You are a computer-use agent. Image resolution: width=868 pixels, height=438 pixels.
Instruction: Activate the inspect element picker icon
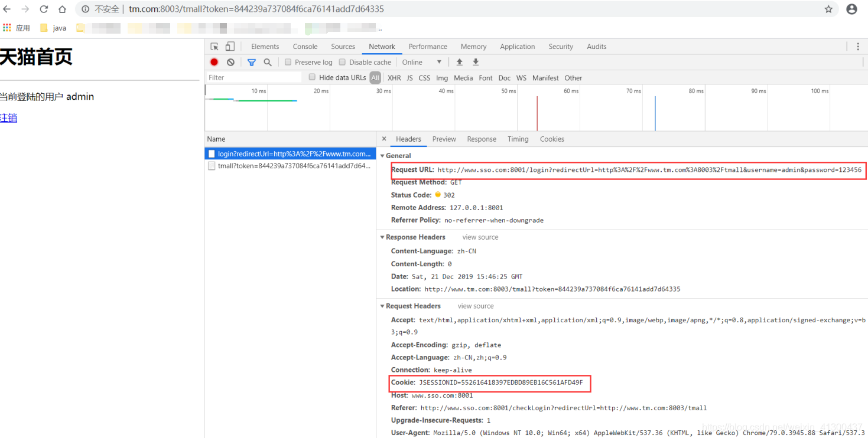click(x=214, y=47)
